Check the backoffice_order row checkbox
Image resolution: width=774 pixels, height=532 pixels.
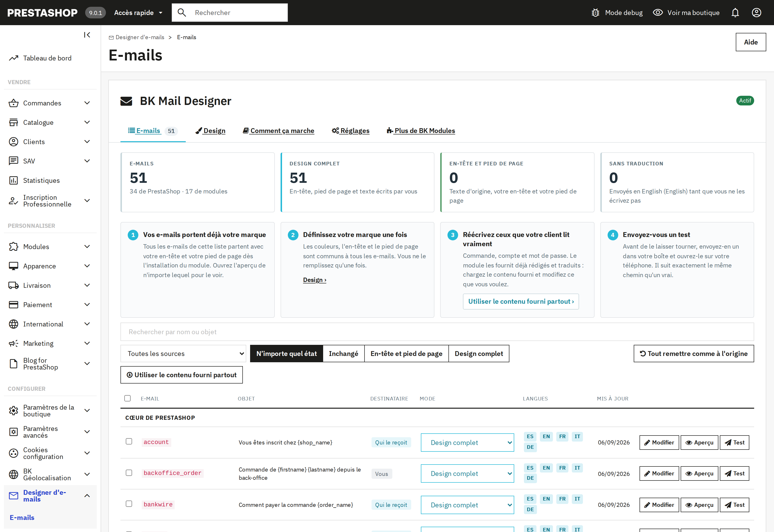coord(129,473)
